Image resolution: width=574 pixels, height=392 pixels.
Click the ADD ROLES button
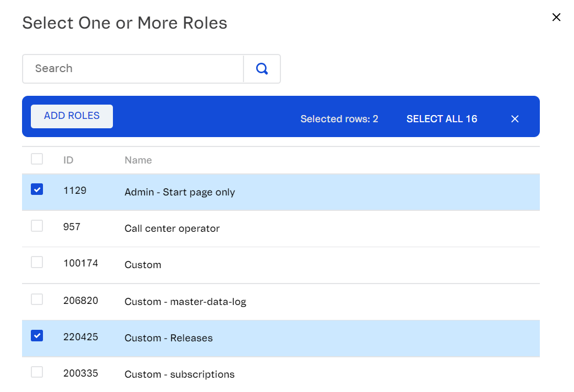click(x=72, y=116)
